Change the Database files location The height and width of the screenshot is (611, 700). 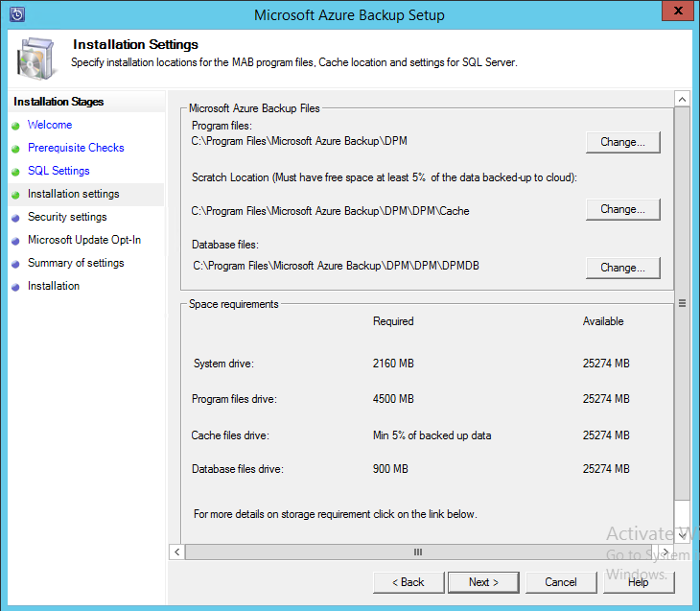pyautogui.click(x=622, y=268)
